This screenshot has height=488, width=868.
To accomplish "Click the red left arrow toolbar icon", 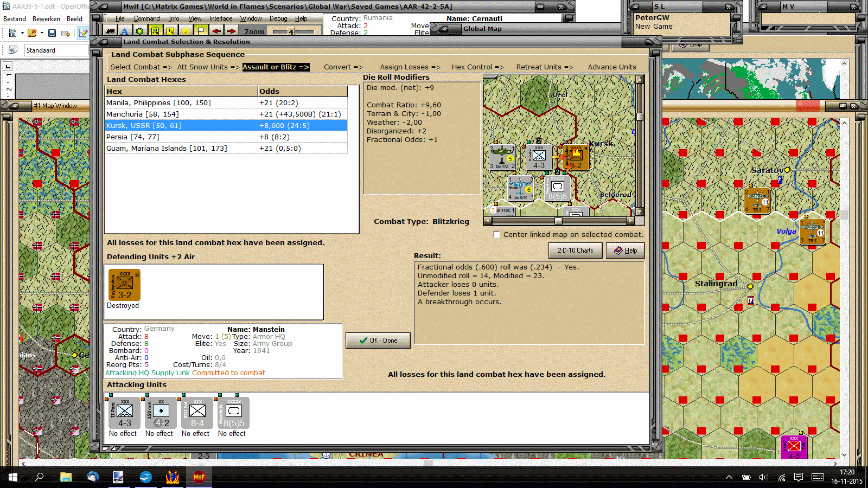I will pyautogui.click(x=216, y=31).
